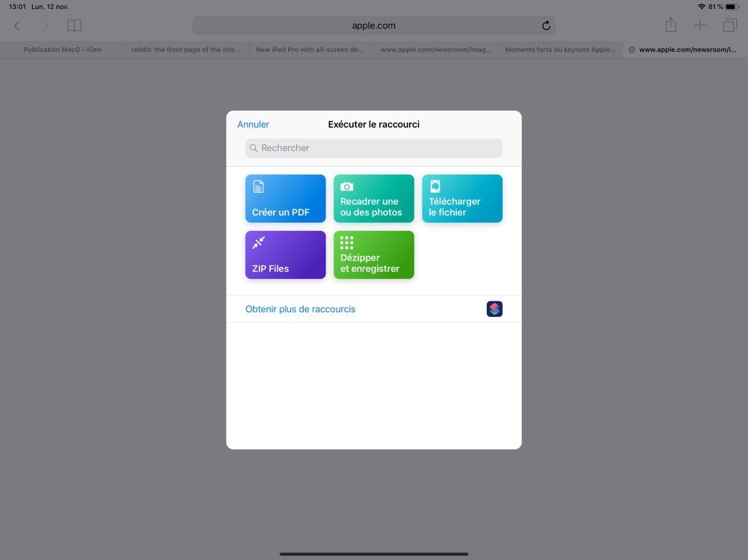Tap the home indicator bar
Viewport: 748px width, 560px height.
(373, 554)
